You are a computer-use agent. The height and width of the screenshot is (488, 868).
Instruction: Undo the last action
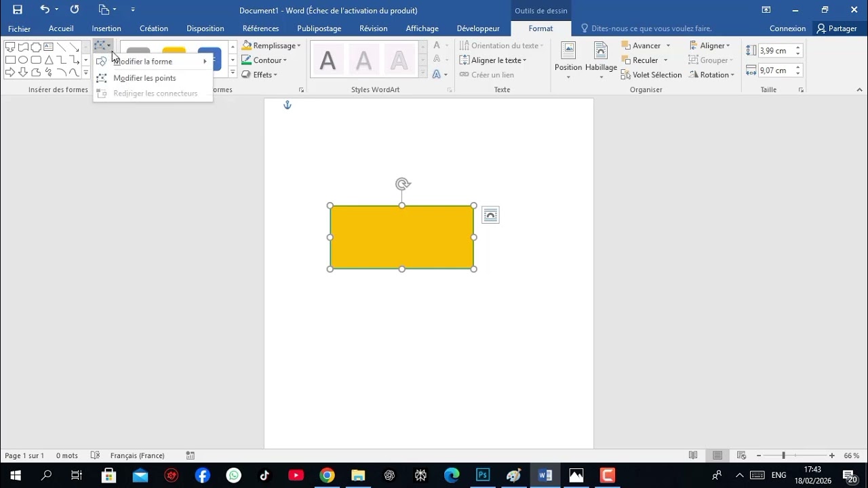point(45,9)
